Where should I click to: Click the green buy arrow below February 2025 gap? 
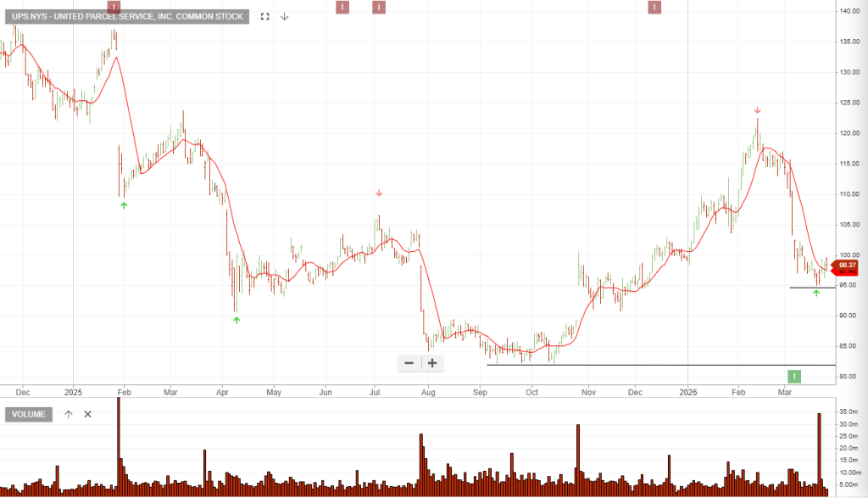[125, 205]
